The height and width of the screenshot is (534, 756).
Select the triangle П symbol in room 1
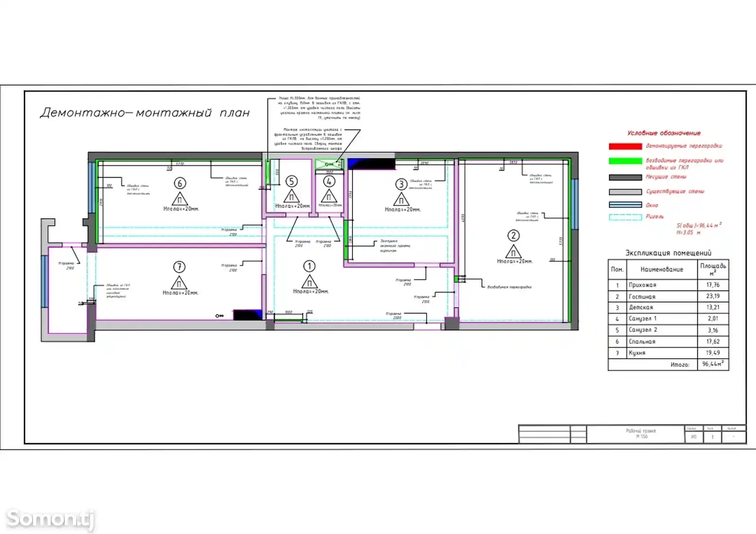tap(309, 282)
